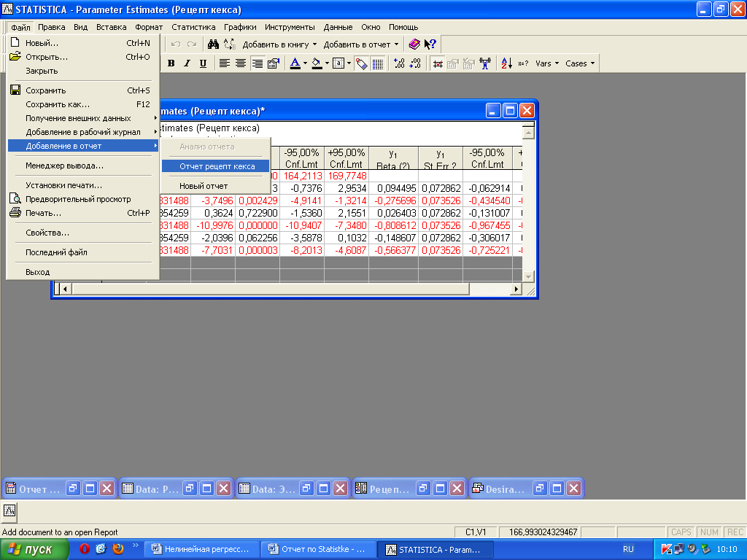The image size is (747, 560).
Task: Expand the borders dropdown arrow
Action: 349,63
